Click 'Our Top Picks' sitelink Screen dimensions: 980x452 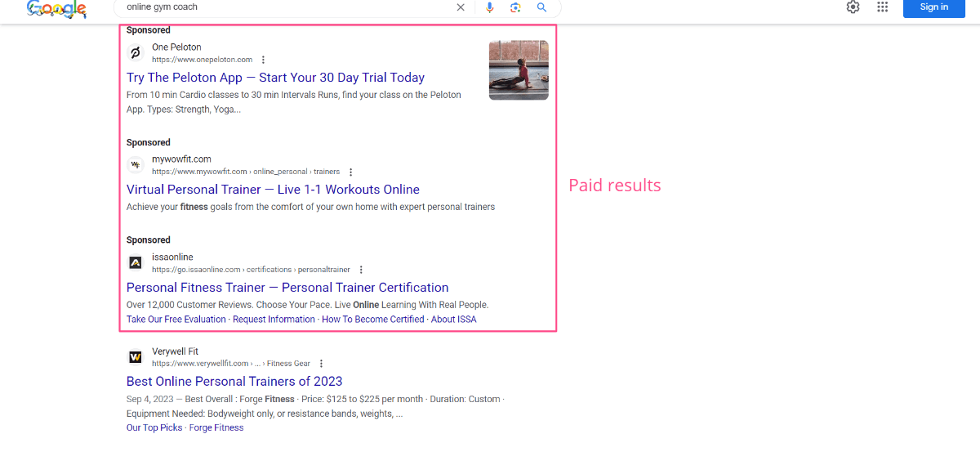(x=154, y=427)
